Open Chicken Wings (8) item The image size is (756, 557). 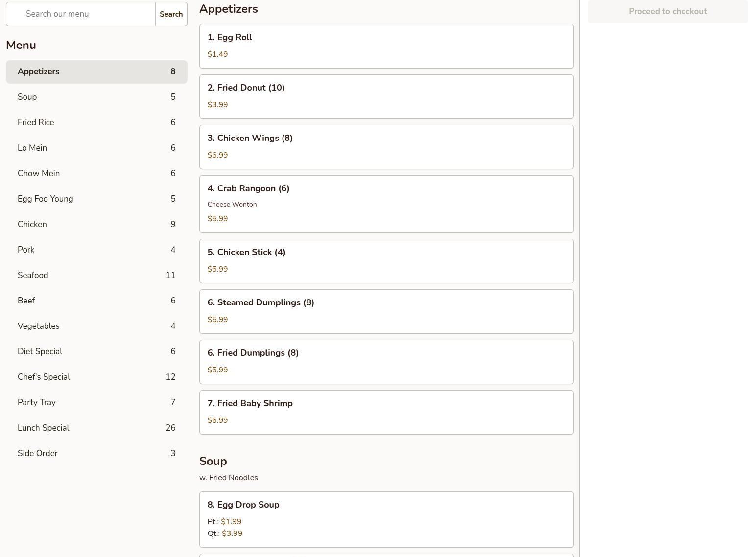click(x=386, y=147)
